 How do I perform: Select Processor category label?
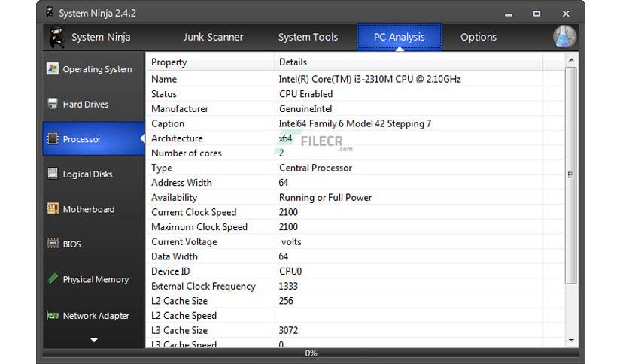pyautogui.click(x=82, y=139)
